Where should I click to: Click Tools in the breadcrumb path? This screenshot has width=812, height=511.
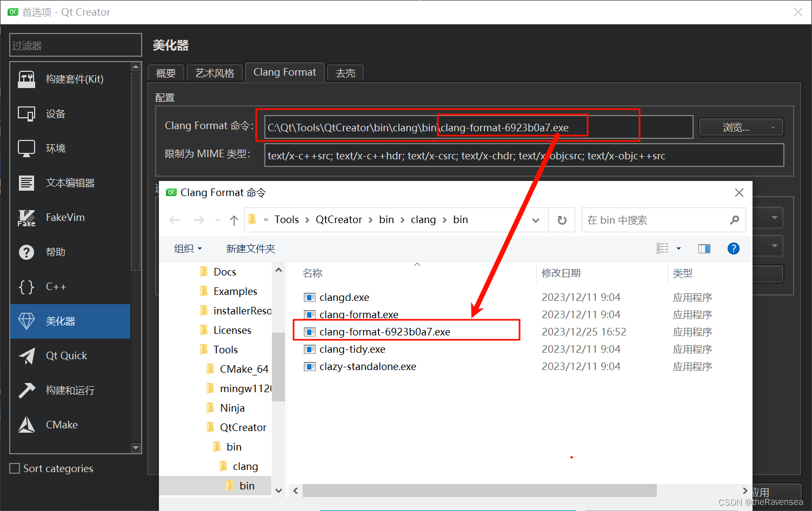287,220
